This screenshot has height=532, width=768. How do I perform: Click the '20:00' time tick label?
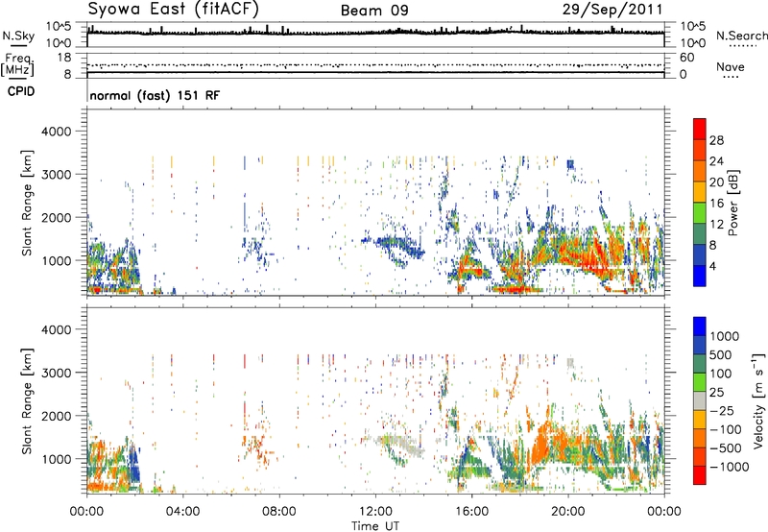coord(567,512)
